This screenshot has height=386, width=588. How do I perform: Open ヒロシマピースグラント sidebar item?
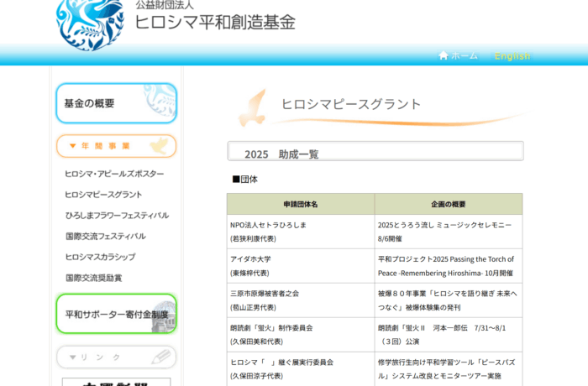coord(103,195)
